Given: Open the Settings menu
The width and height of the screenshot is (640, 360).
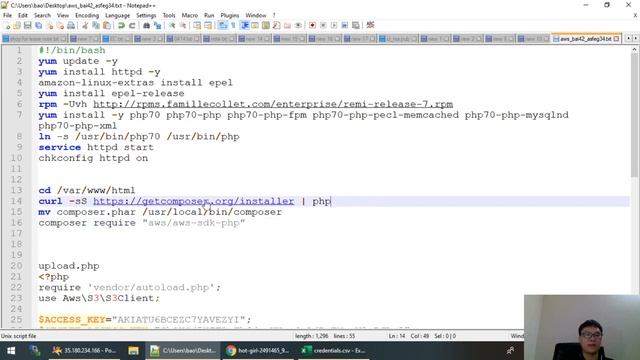Looking at the screenshot, I should (x=146, y=16).
